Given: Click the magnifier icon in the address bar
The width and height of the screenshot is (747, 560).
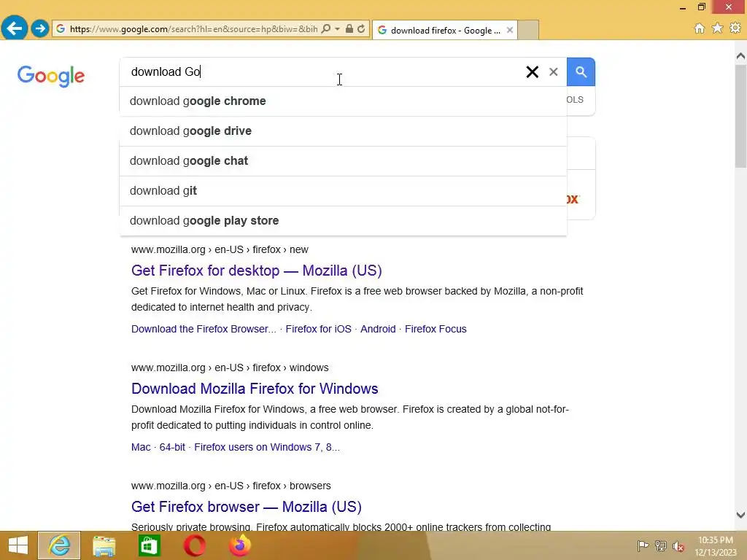Looking at the screenshot, I should (326, 29).
